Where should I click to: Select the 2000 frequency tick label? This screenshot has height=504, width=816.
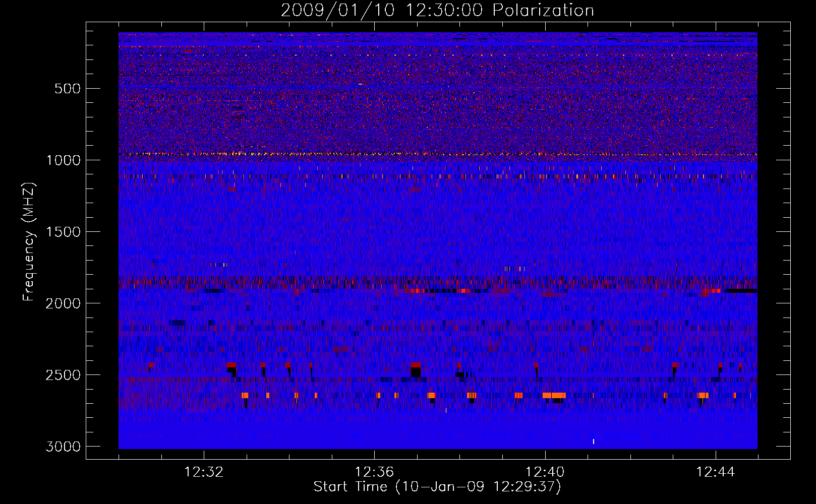click(63, 303)
